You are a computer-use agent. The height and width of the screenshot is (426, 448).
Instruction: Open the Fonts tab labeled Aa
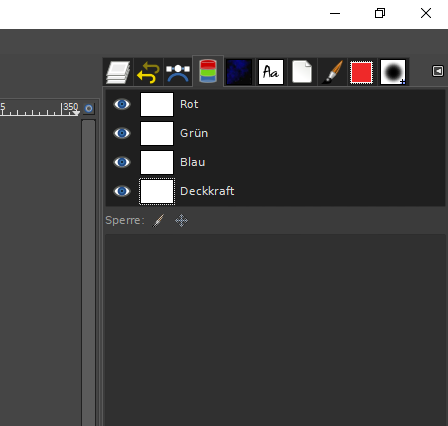pyautogui.click(x=271, y=72)
